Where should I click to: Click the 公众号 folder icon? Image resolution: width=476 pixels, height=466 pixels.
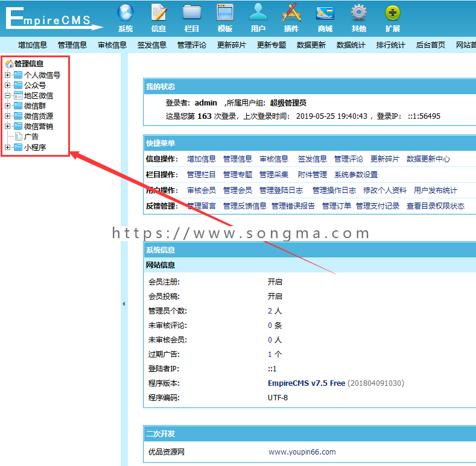[x=18, y=85]
